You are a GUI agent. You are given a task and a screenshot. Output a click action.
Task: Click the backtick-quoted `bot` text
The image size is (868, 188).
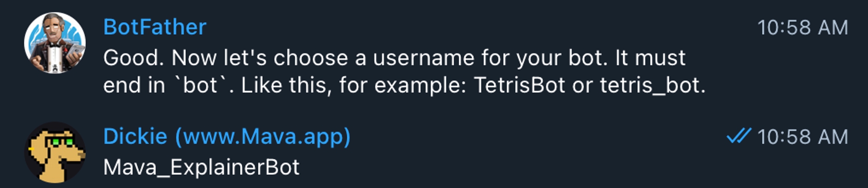(200, 85)
